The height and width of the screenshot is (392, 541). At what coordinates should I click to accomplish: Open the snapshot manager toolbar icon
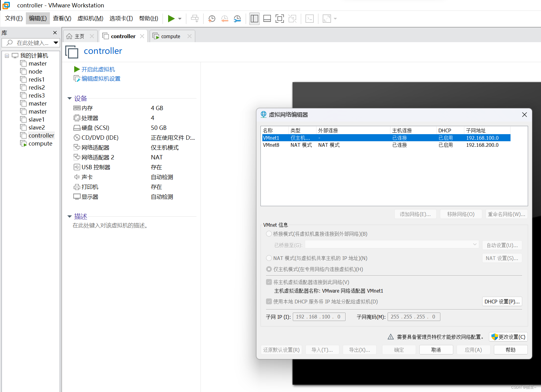point(237,19)
